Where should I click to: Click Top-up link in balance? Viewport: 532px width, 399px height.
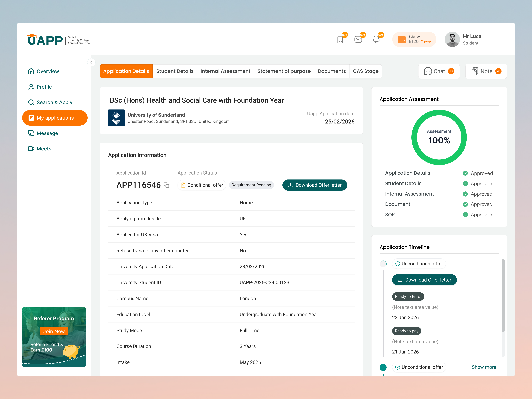(x=426, y=42)
